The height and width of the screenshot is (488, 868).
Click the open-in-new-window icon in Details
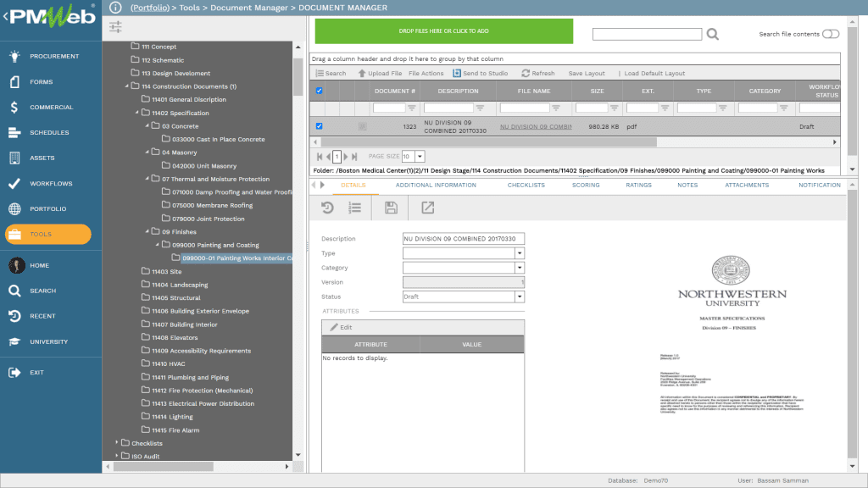click(x=427, y=208)
